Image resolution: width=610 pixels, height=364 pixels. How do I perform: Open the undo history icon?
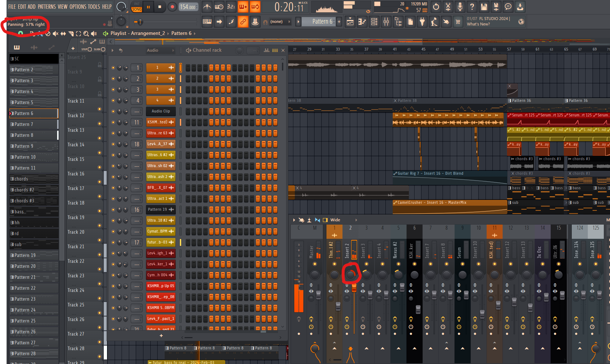tap(436, 7)
